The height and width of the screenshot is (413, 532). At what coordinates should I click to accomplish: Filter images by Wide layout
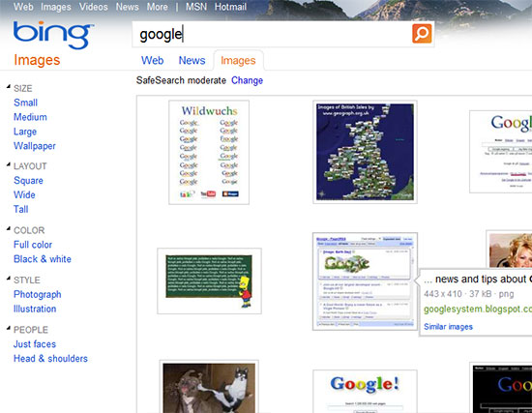(x=24, y=194)
